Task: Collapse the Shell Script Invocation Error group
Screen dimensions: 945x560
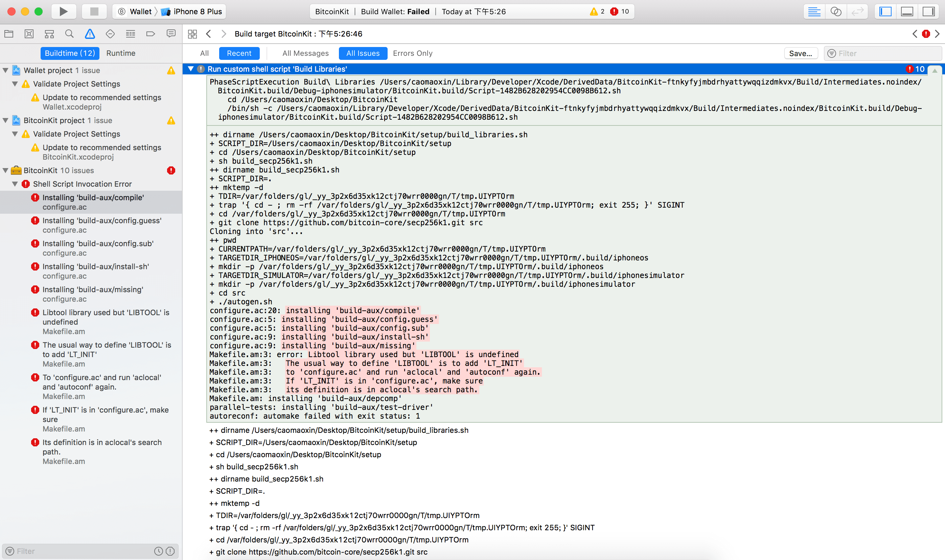Action: click(15, 184)
